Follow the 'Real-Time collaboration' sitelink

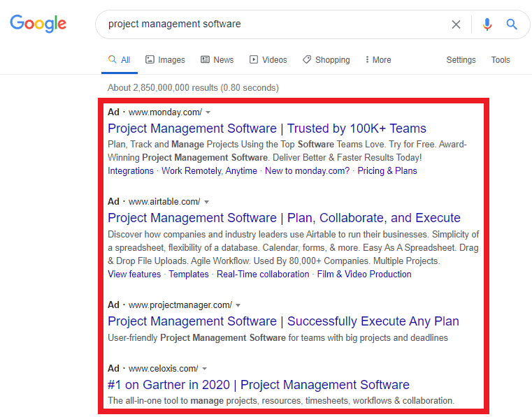[x=263, y=275]
